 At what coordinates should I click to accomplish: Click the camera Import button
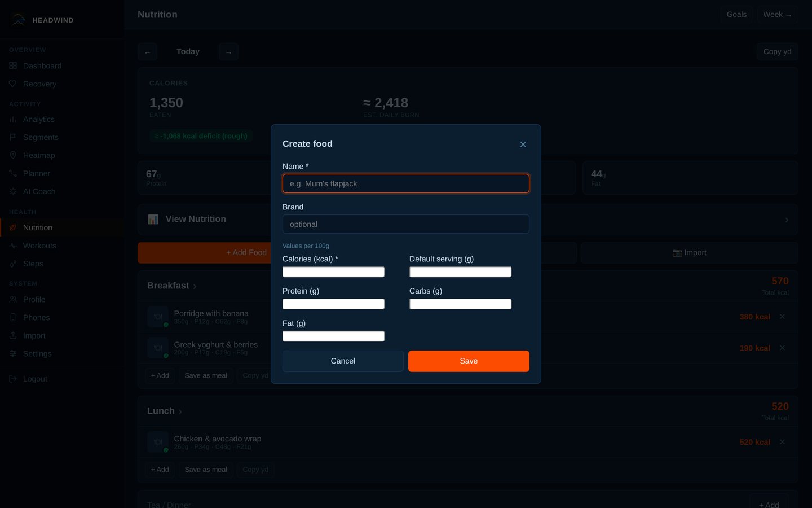(690, 253)
